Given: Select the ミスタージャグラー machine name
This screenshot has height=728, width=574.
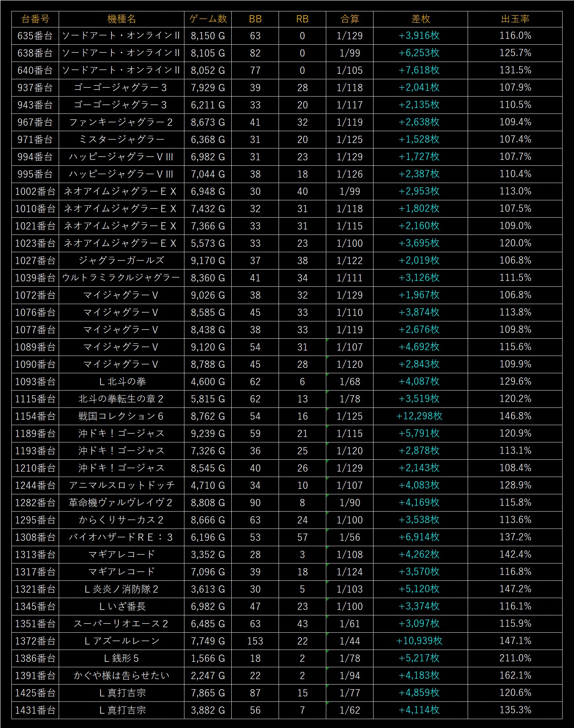Looking at the screenshot, I should point(122,140).
